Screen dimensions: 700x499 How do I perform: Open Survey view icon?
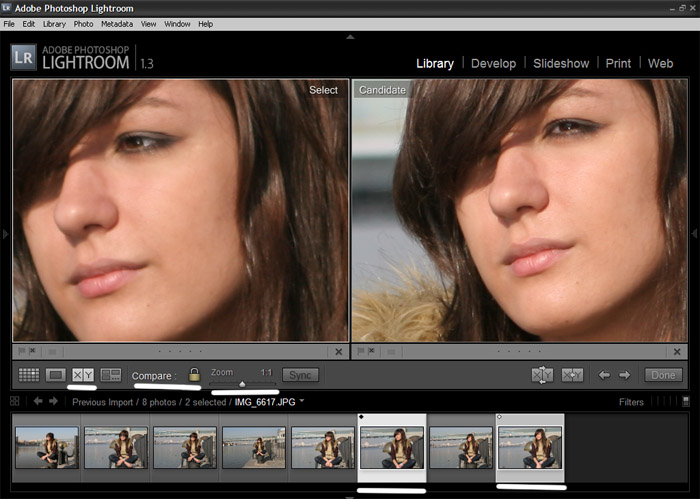point(111,375)
